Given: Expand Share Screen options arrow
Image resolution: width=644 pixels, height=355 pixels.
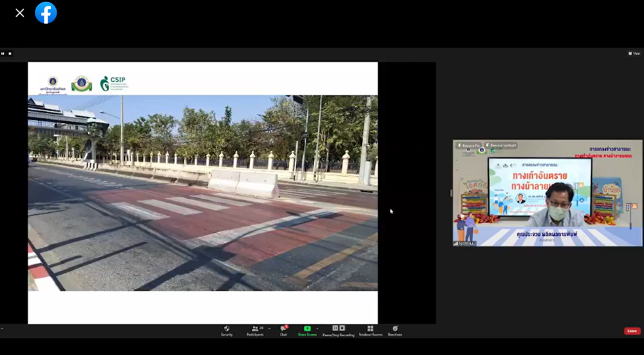Looking at the screenshot, I should pos(317,328).
